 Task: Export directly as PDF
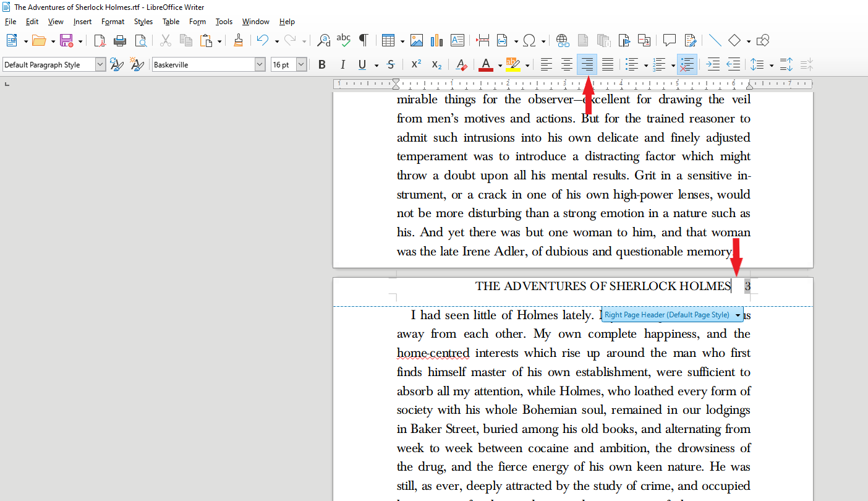100,41
